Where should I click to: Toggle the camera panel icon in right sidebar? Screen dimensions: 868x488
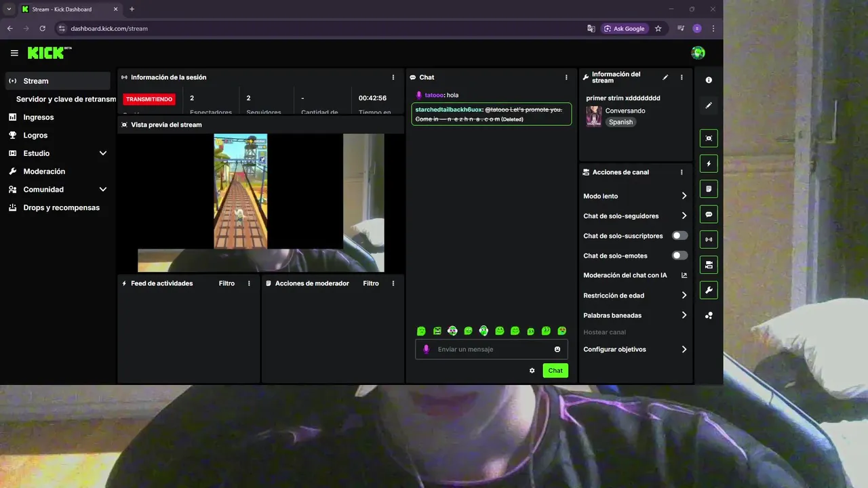click(x=709, y=264)
